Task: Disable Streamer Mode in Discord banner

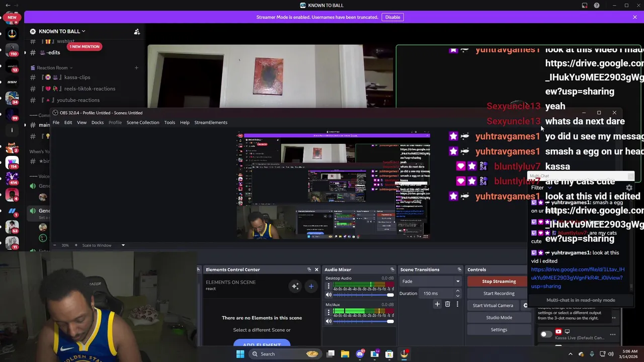Action: [392, 17]
